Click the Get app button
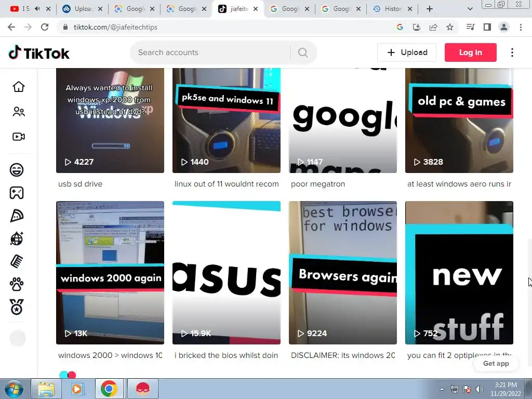The width and height of the screenshot is (532, 399). coord(496,363)
